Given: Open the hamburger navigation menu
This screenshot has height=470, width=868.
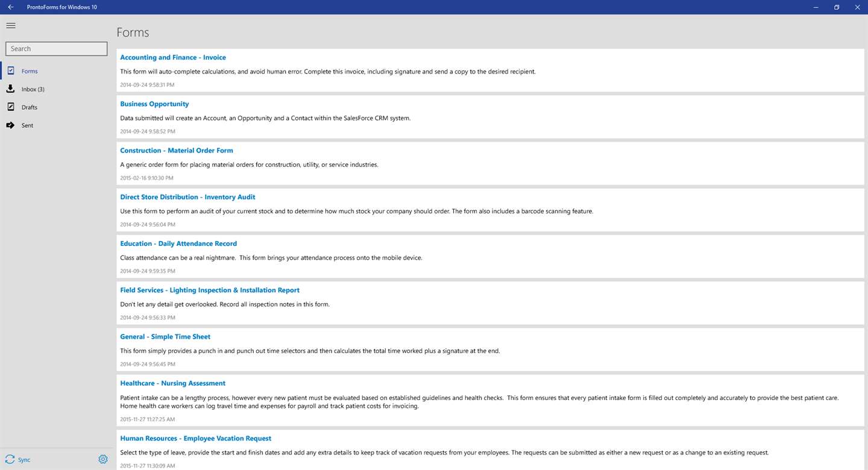Looking at the screenshot, I should click(x=10, y=25).
